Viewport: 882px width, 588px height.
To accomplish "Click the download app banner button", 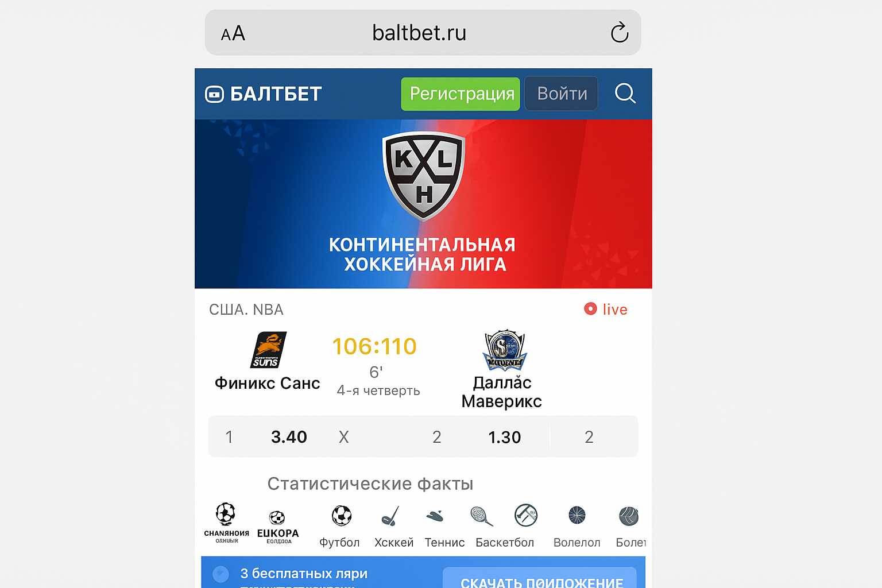I will click(x=540, y=578).
